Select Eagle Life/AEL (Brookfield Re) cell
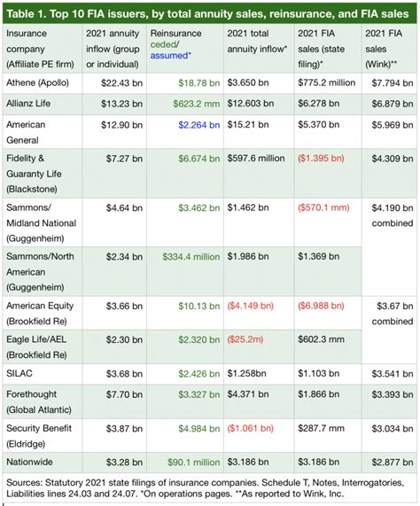This screenshot has height=506, width=420. point(43,347)
